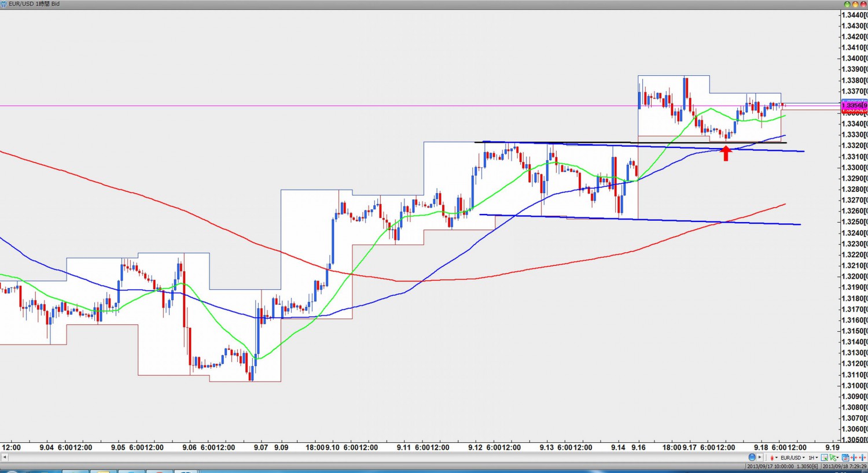Open the EUR/USD currency pair dropdown

pos(792,457)
